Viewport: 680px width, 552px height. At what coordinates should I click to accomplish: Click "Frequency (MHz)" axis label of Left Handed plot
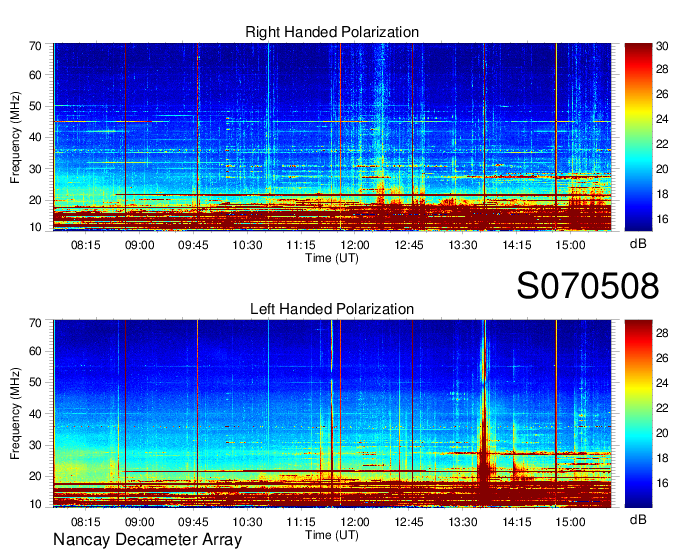(15, 414)
